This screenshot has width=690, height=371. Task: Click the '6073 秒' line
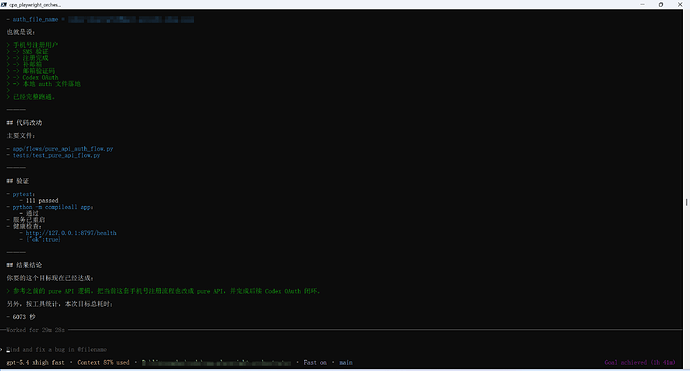(x=24, y=317)
